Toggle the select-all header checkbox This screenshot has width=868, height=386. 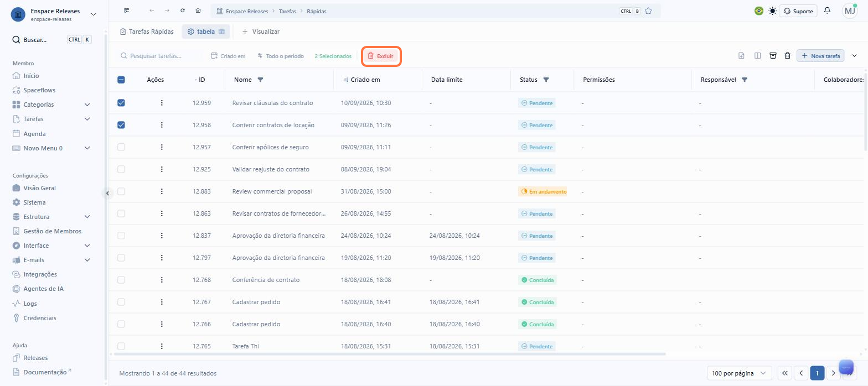pyautogui.click(x=121, y=80)
